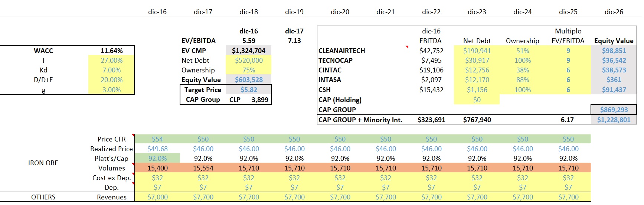The width and height of the screenshot is (644, 205).
Task: Select the Target Price cell $5.82
Action: coord(248,90)
